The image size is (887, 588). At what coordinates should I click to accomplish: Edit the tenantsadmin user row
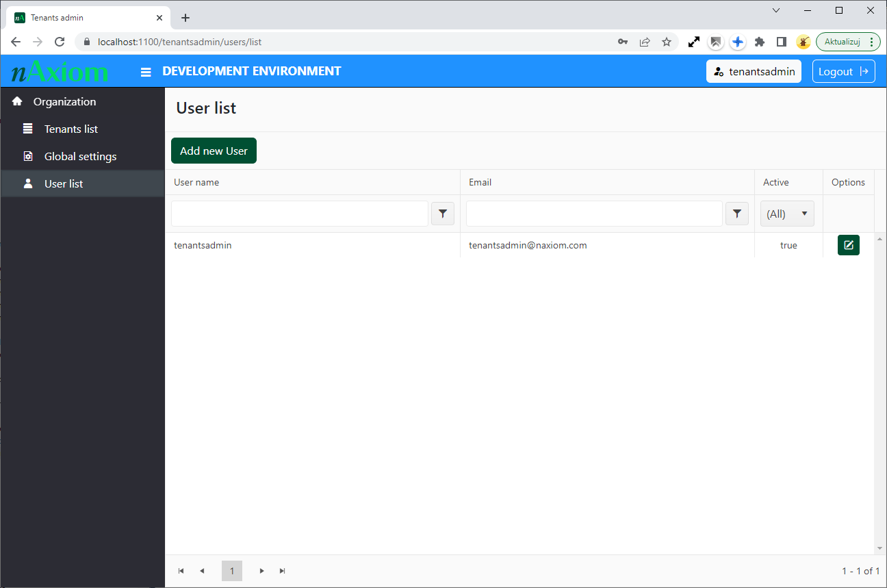pyautogui.click(x=849, y=245)
